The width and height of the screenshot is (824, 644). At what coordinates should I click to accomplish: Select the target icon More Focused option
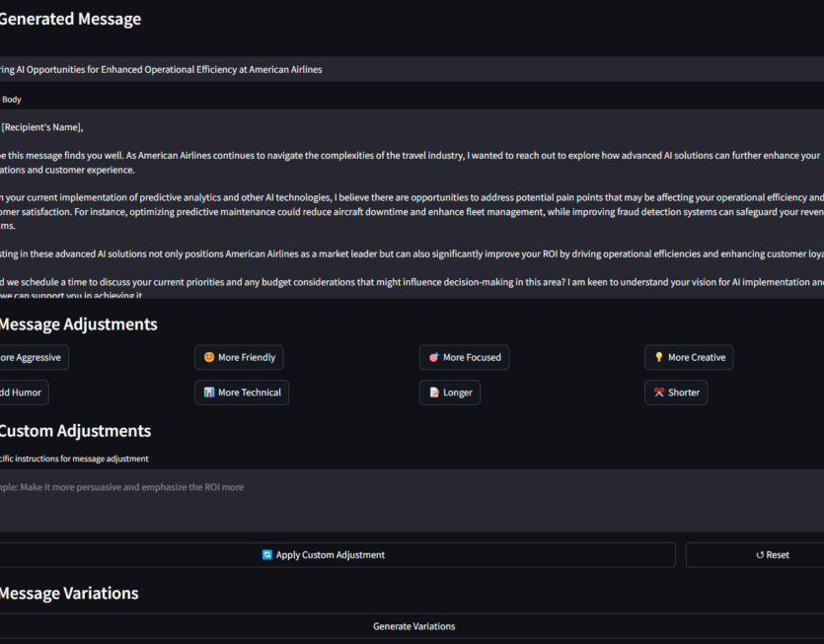point(464,357)
